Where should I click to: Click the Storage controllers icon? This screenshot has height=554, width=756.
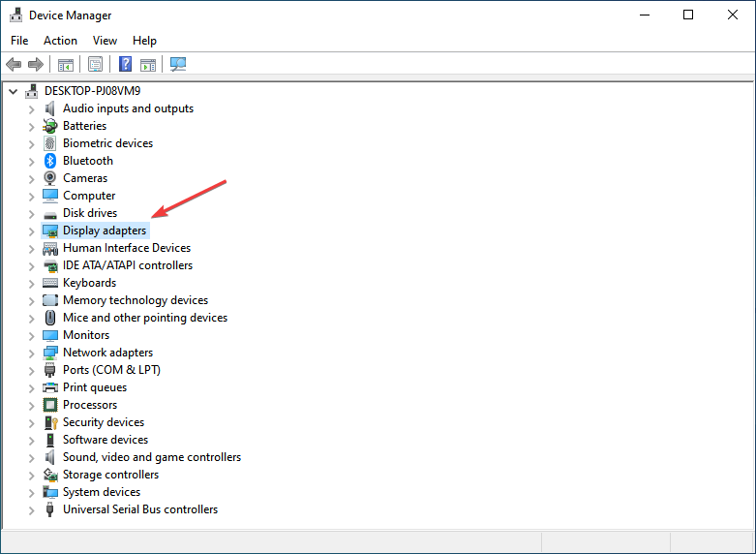(x=50, y=475)
